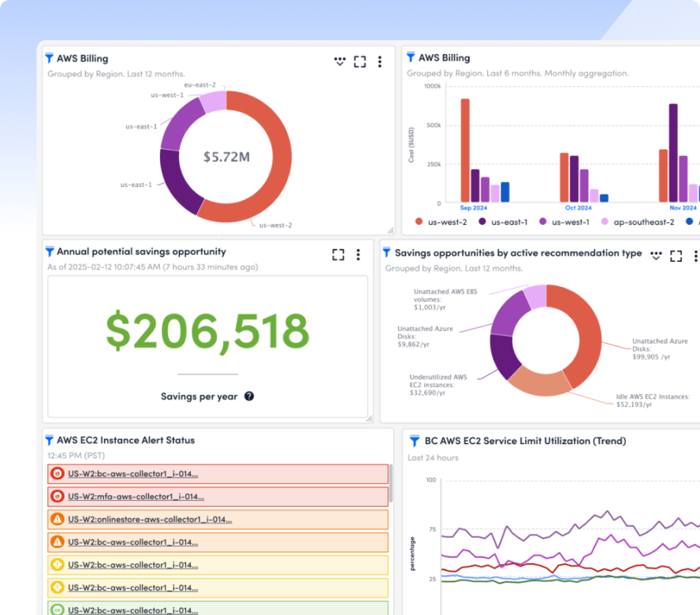Open orange-flagged US-W2:bc-aws-collector1 link
Viewport: 700px width, 615px height.
[x=133, y=542]
